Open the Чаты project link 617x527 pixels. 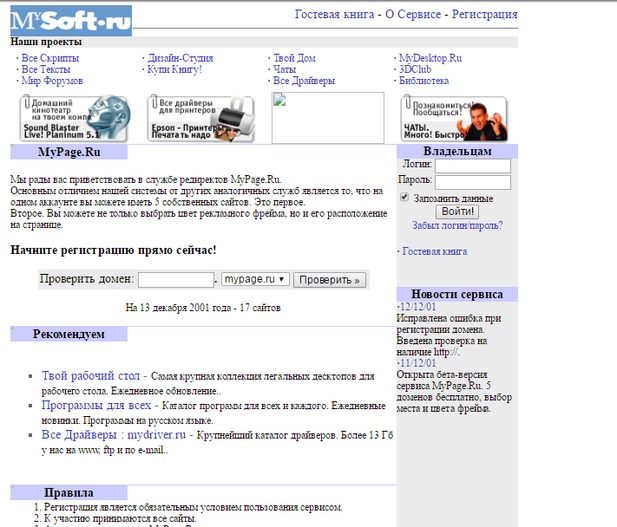[284, 69]
